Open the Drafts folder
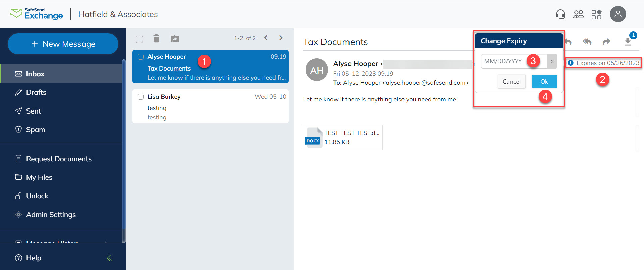The image size is (644, 270). (x=36, y=92)
